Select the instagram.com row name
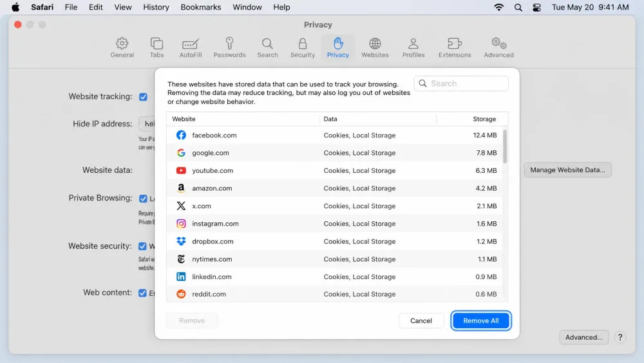Image resolution: width=644 pixels, height=363 pixels. 215,224
